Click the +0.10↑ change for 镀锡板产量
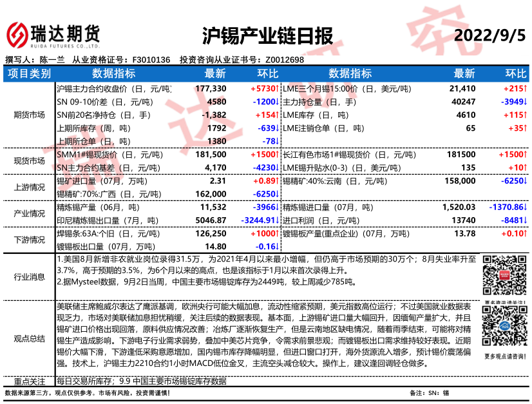The image size is (532, 404). coord(513,234)
